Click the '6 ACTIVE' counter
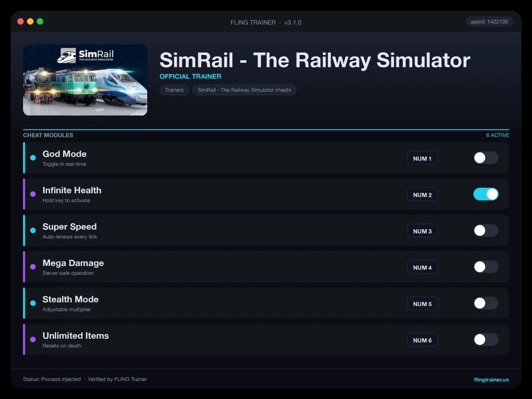The image size is (532, 399). (x=497, y=135)
